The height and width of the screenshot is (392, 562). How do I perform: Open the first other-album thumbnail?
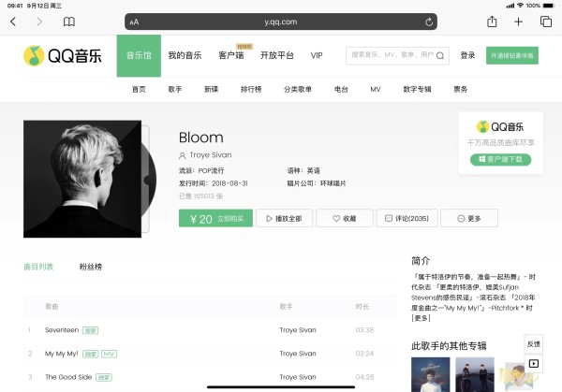(x=431, y=374)
